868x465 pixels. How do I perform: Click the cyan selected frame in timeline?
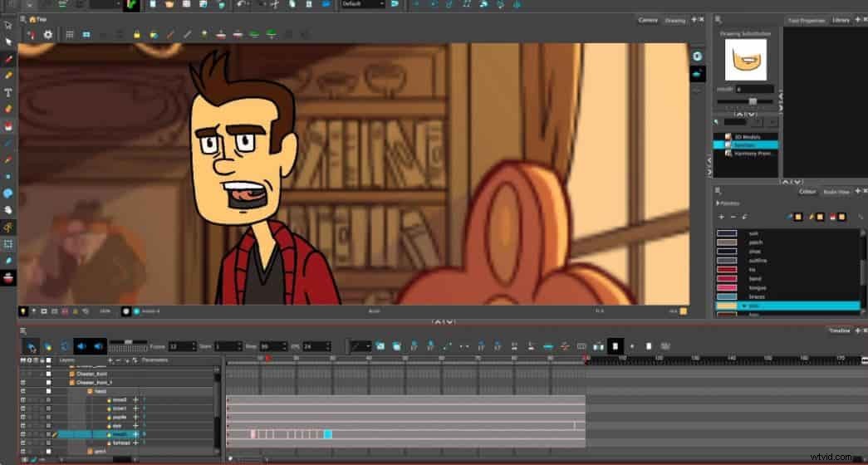click(328, 434)
